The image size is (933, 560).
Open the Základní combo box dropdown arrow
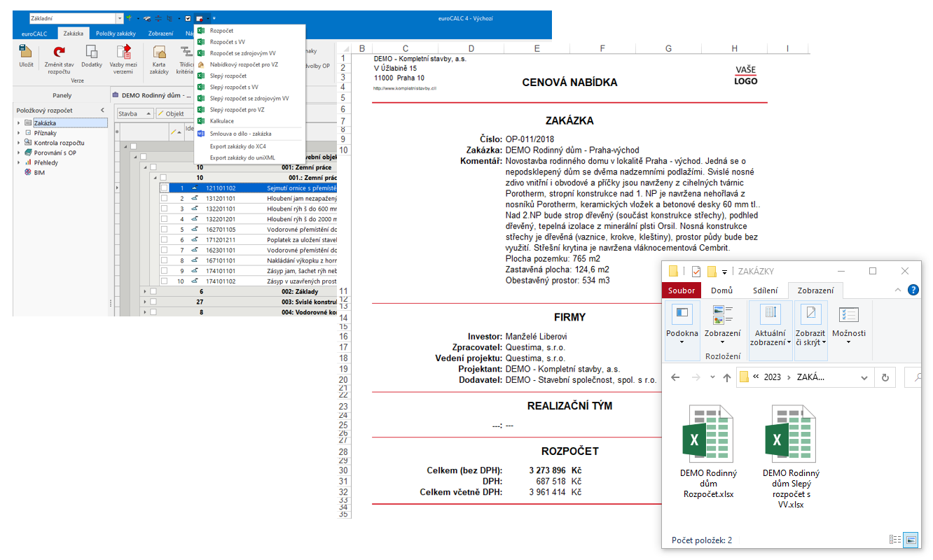(x=120, y=18)
